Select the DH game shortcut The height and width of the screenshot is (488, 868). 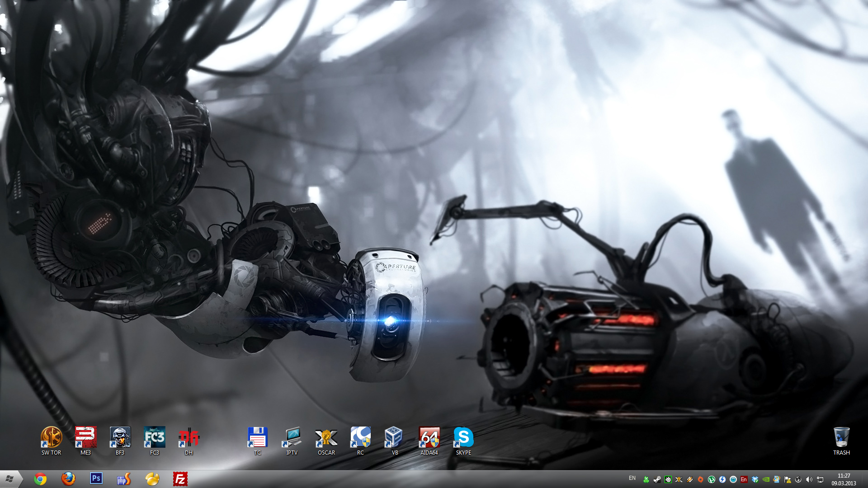click(x=189, y=441)
